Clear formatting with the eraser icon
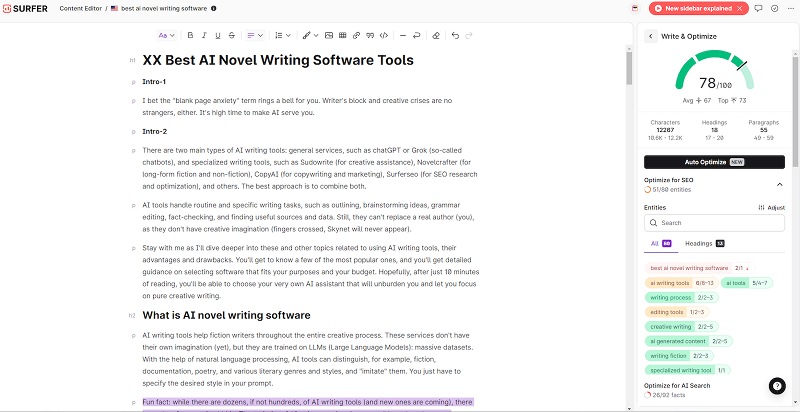 (436, 36)
